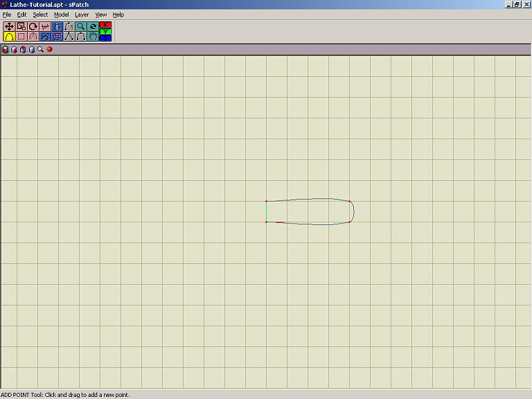Toggle the green Y axis constraint
Image resolution: width=532 pixels, height=399 pixels.
(x=105, y=32)
